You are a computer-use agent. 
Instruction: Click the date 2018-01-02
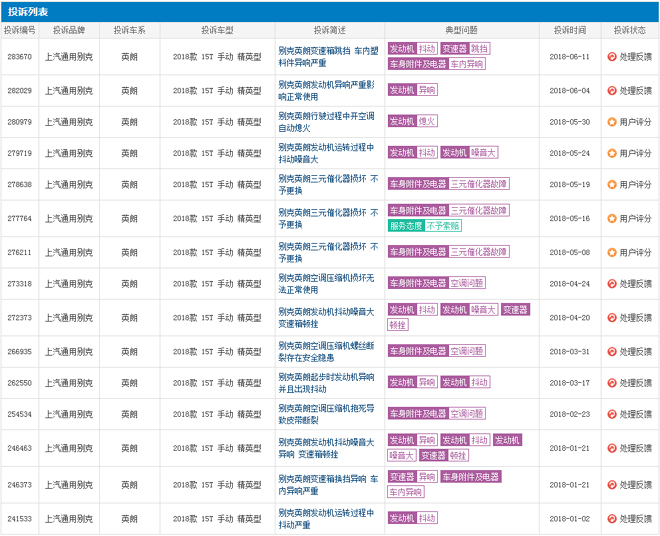coord(570,519)
